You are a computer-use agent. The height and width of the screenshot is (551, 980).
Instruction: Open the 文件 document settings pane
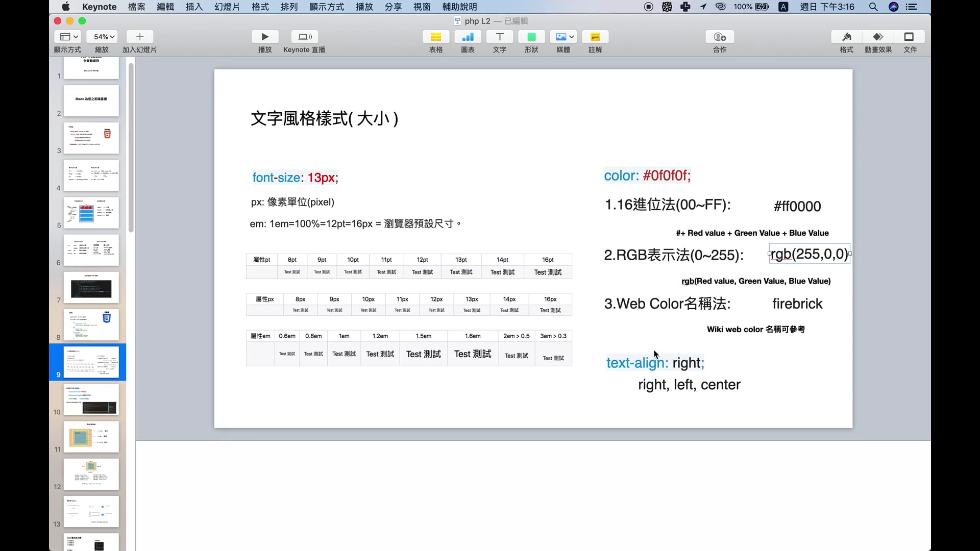coord(909,36)
